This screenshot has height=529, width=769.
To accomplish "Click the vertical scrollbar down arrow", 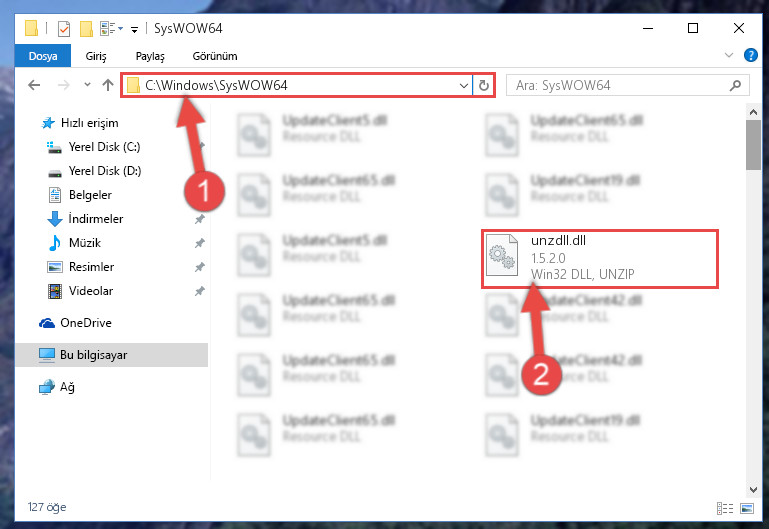I will pyautogui.click(x=753, y=490).
